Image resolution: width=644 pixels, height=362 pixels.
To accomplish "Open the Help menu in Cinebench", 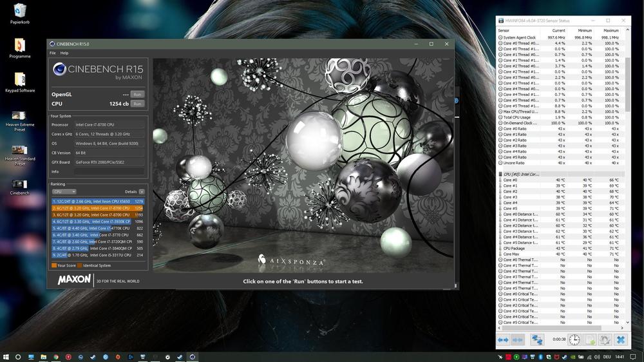I will pos(64,53).
